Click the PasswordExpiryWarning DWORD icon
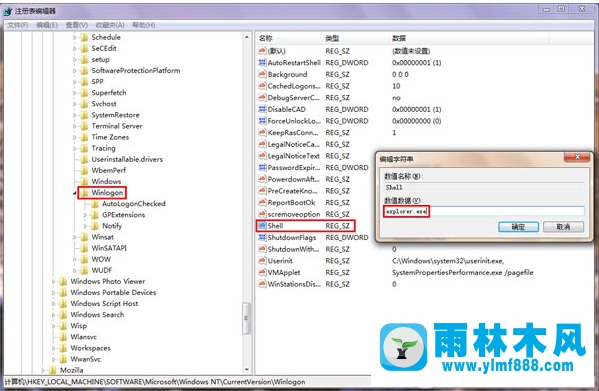The width and height of the screenshot is (599, 391). click(x=262, y=167)
